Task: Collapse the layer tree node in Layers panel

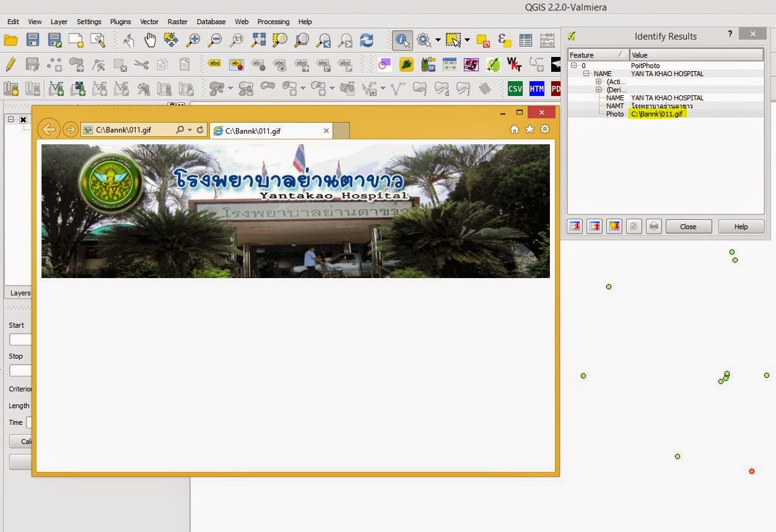Action: (x=11, y=120)
